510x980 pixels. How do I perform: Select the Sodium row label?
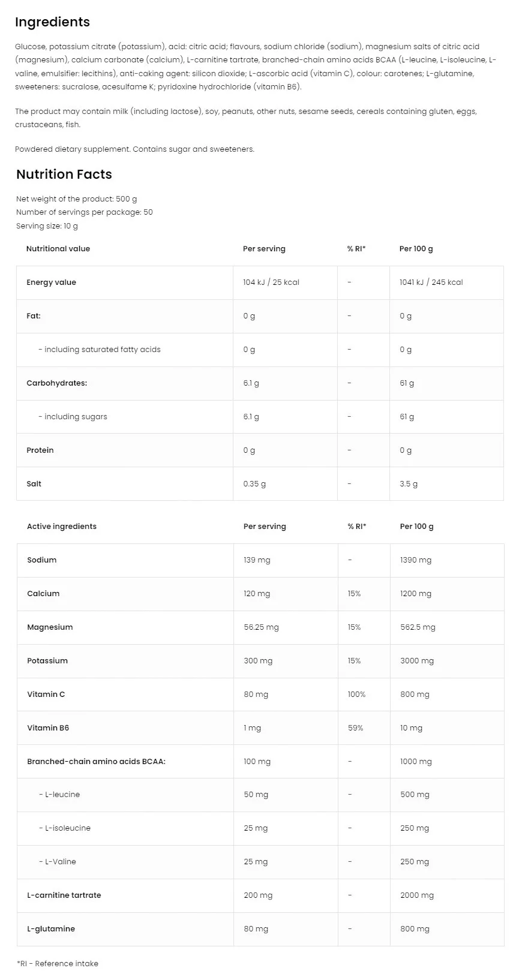click(42, 560)
